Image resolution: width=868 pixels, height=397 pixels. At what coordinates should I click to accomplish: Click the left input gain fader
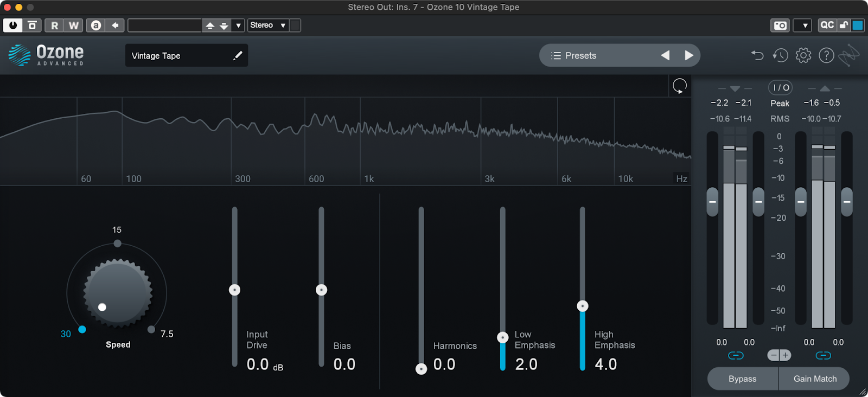tap(712, 202)
